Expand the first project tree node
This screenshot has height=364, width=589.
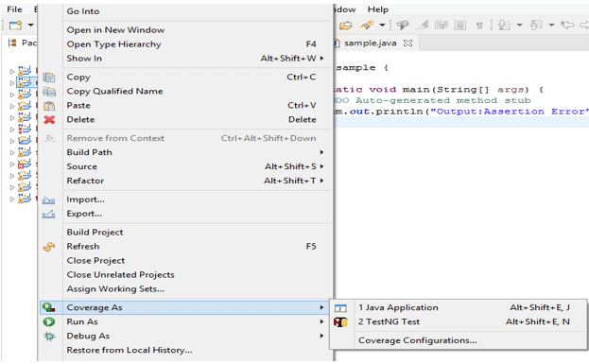coord(12,71)
